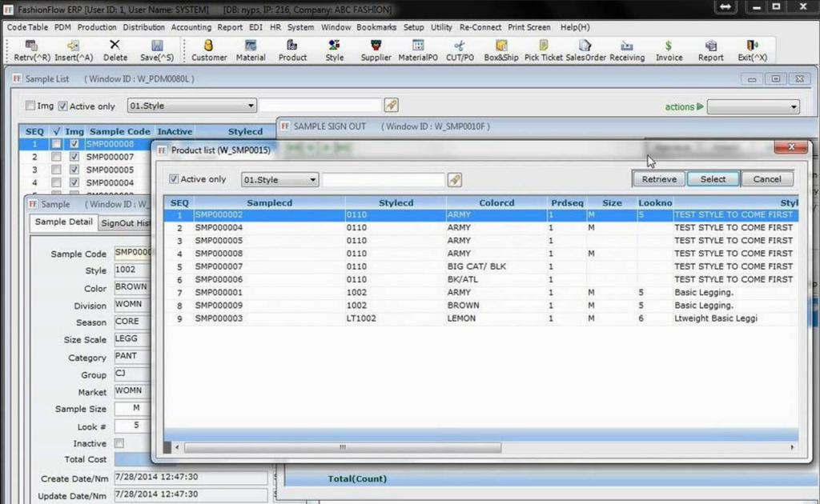Check the select box for SMP000004 row in Sample List

pyautogui.click(x=56, y=182)
